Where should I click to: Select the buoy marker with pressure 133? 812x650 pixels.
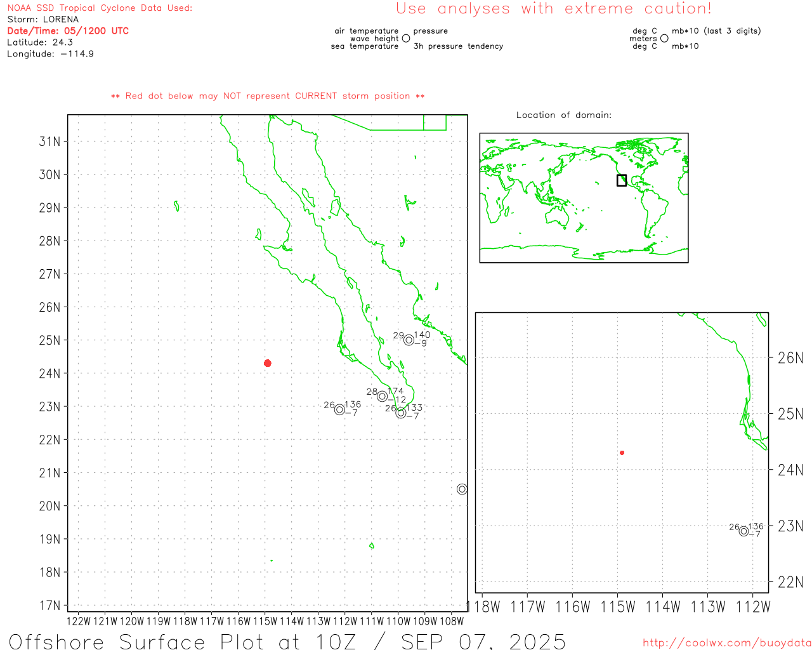pyautogui.click(x=401, y=413)
